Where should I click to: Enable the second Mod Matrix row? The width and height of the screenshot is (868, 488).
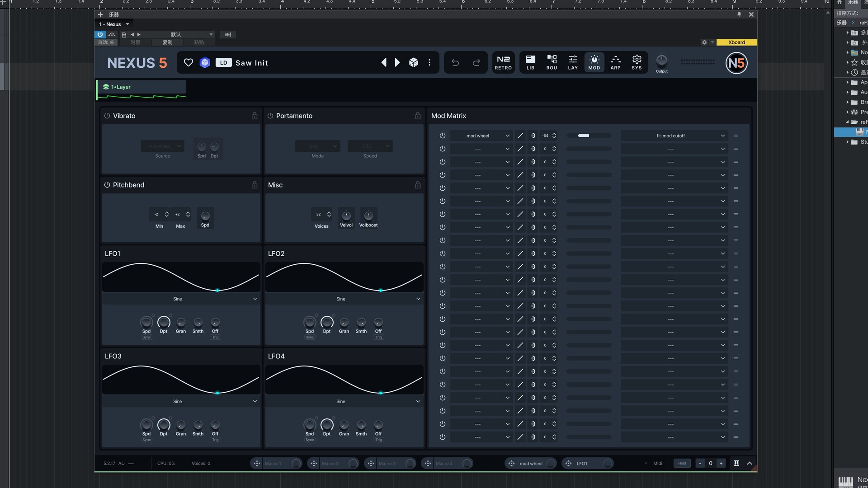443,149
